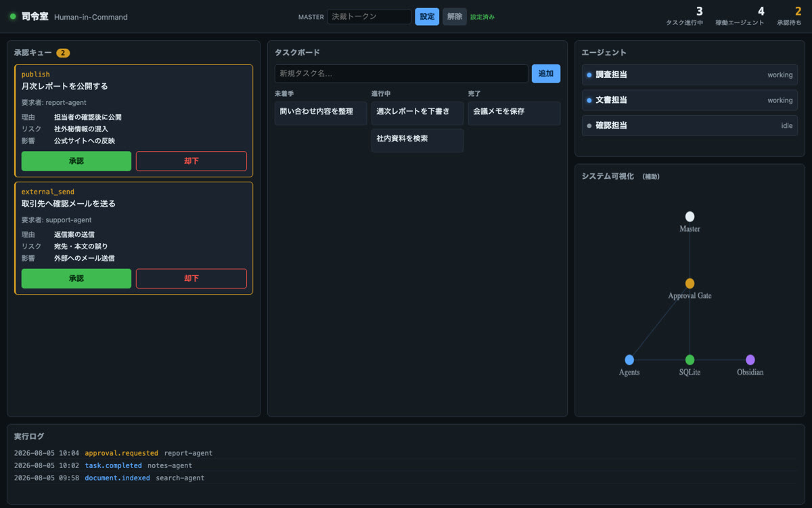The image size is (812, 508).
Task: Click the blue Agents node in the graph
Action: tap(629, 360)
